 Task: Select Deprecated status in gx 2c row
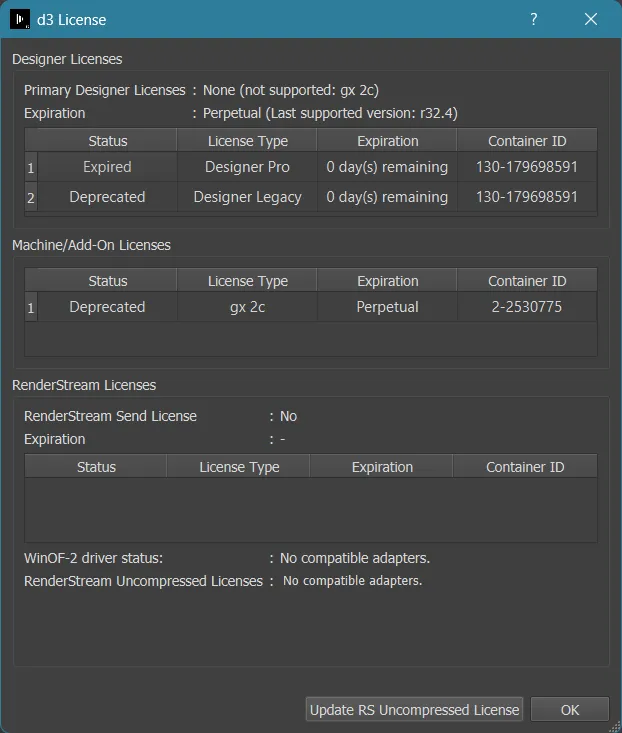(x=107, y=307)
